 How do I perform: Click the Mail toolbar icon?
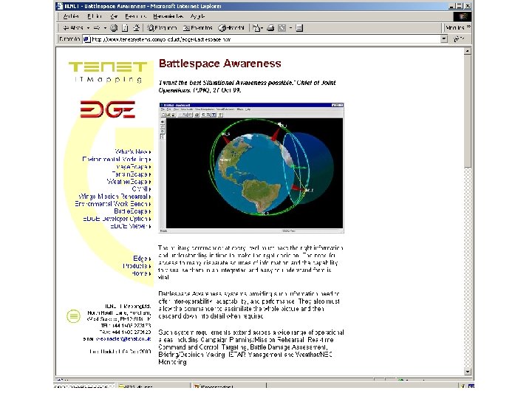pyautogui.click(x=256, y=28)
